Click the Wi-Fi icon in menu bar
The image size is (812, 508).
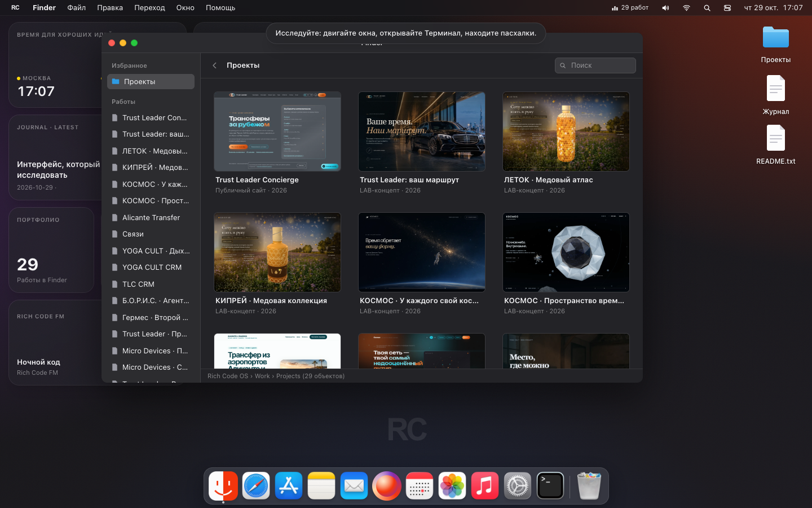686,8
